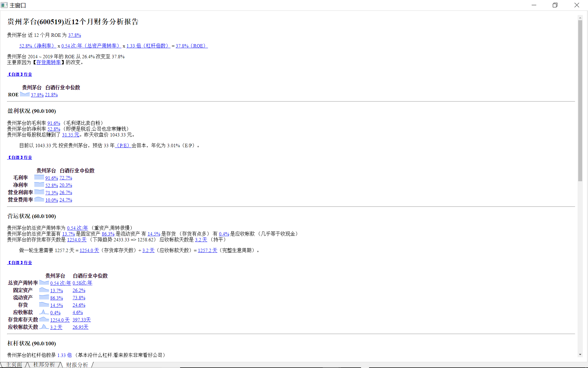Click the 1257.2 天 business cycle link

pyautogui.click(x=207, y=251)
